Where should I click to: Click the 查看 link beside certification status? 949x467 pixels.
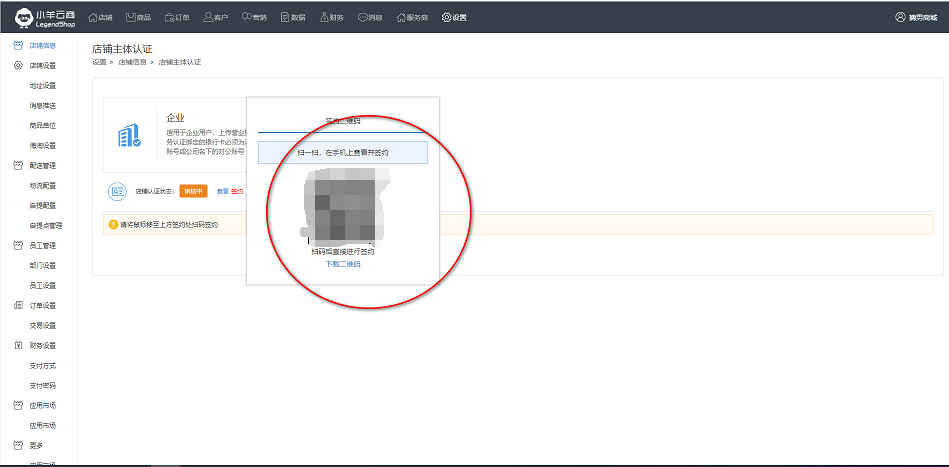click(223, 191)
